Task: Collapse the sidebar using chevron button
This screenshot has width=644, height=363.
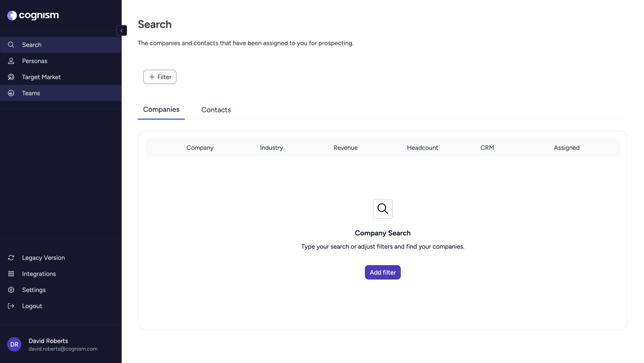Action: (122, 30)
